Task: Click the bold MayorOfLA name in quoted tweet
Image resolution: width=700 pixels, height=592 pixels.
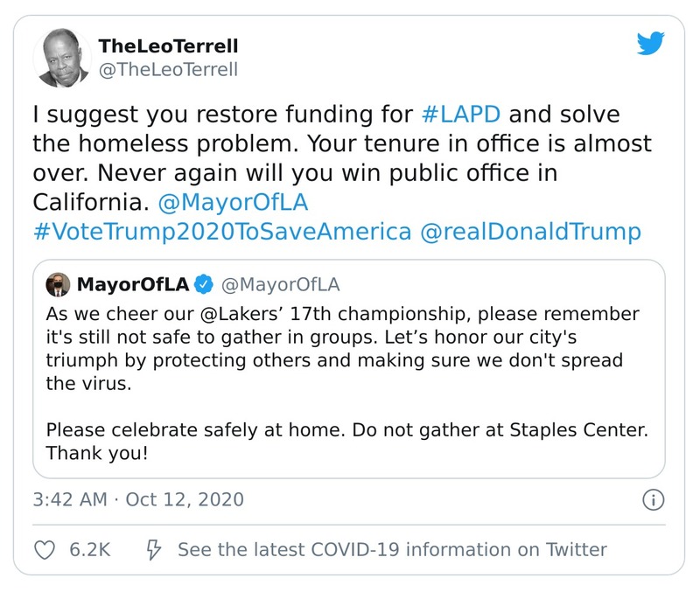Action: (x=133, y=284)
